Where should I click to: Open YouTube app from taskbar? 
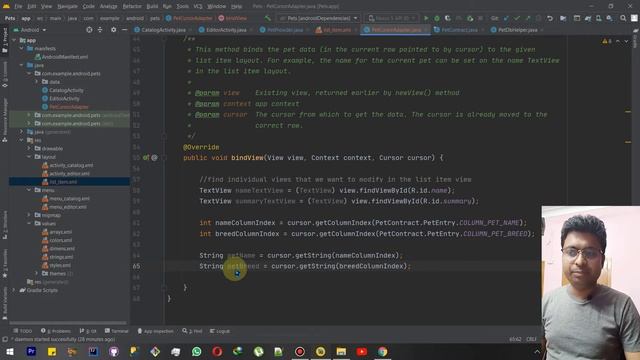click(362, 351)
